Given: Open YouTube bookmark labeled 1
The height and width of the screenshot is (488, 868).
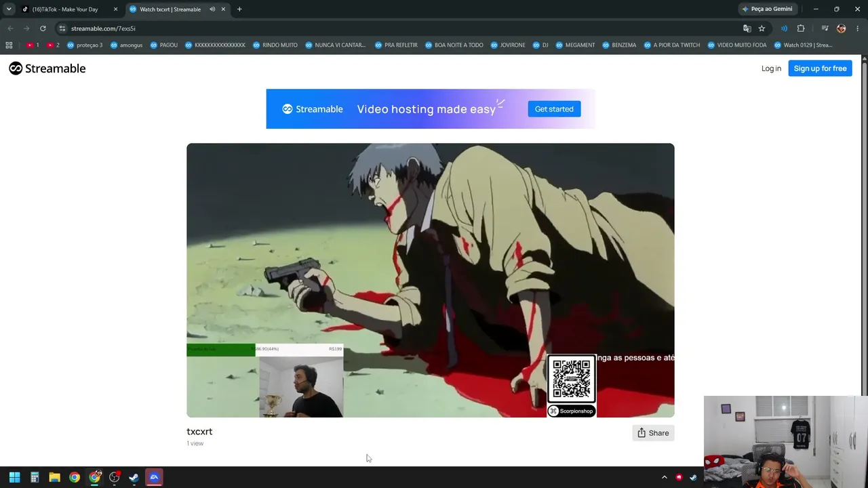Looking at the screenshot, I should pos(33,45).
